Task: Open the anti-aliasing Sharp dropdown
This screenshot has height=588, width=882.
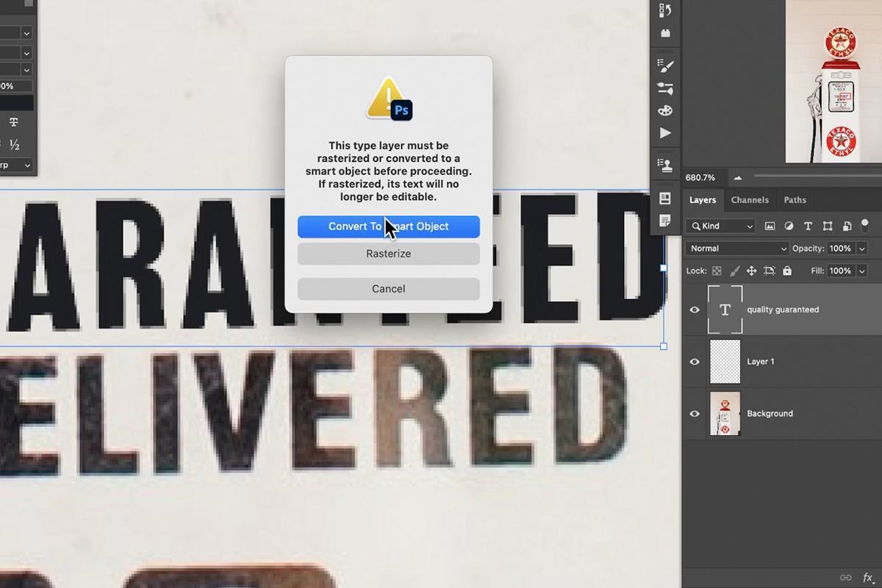Action: tap(16, 165)
